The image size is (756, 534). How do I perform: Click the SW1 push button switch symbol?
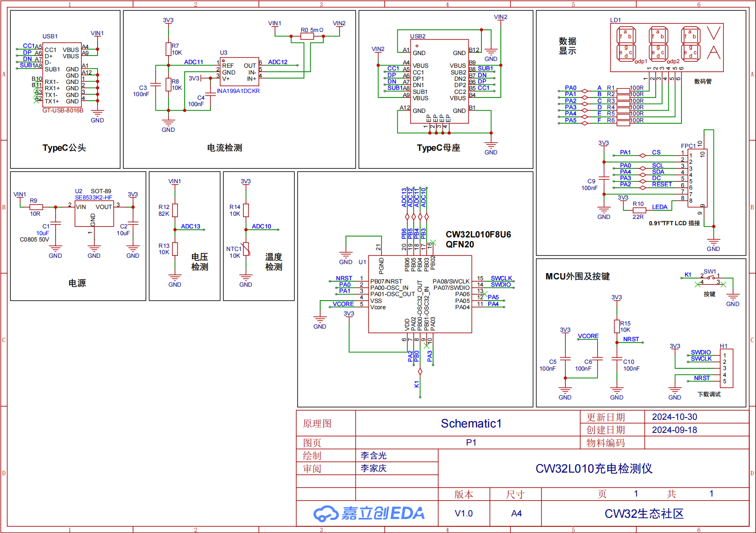pos(710,277)
